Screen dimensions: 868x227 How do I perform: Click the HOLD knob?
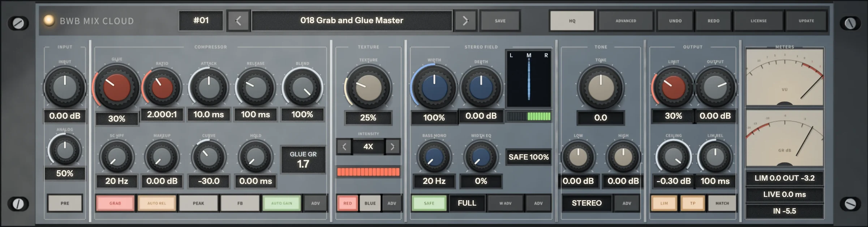255,157
